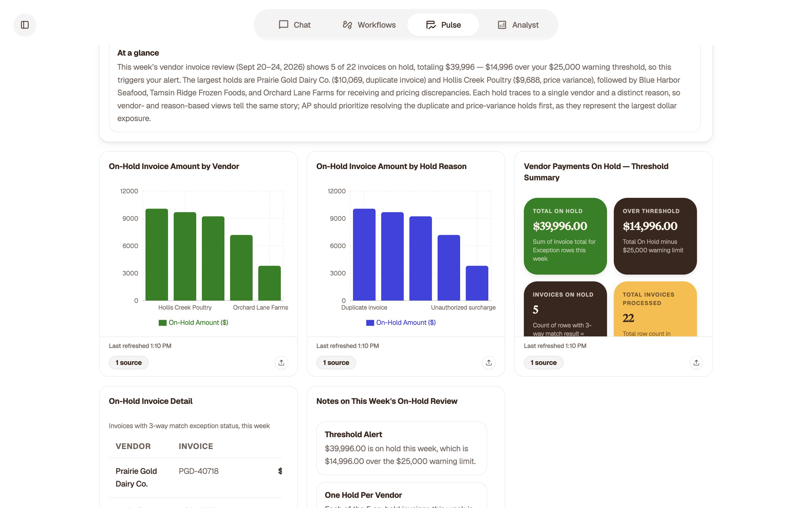Toggle the sidebar panel icon

[x=25, y=25]
